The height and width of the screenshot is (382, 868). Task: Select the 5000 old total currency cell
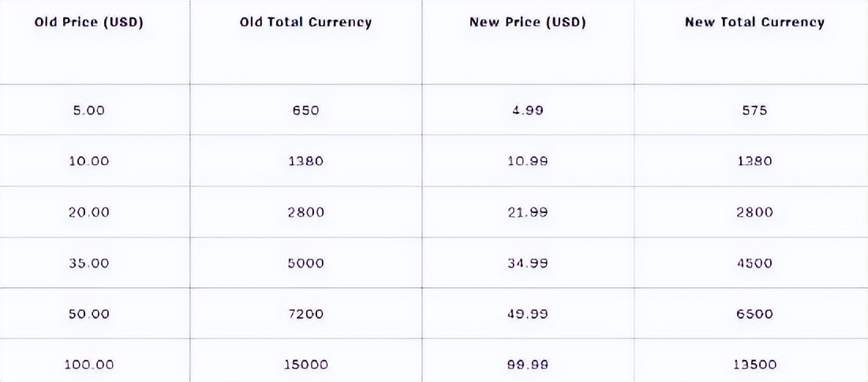point(305,263)
